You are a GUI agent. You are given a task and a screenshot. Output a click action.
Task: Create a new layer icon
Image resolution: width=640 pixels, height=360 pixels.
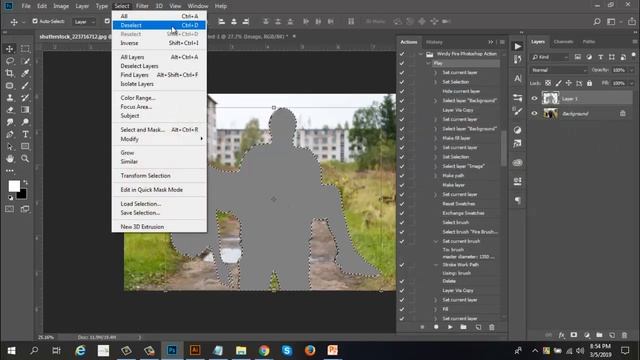[612, 335]
